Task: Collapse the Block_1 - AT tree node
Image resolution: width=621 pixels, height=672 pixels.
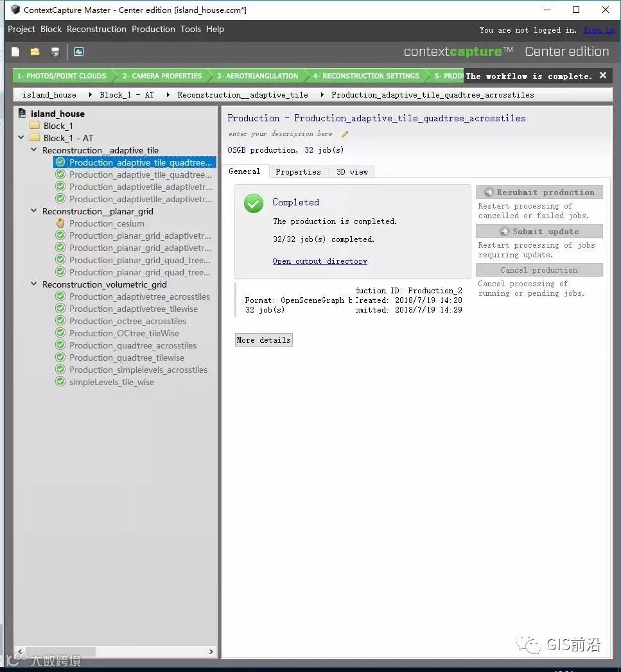Action: (21, 137)
